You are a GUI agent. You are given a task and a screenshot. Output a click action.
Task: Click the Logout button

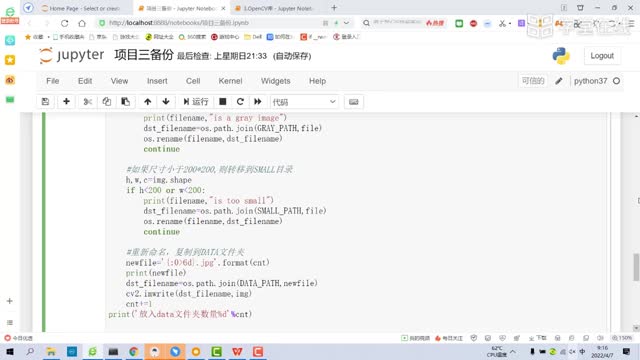pyautogui.click(x=602, y=56)
